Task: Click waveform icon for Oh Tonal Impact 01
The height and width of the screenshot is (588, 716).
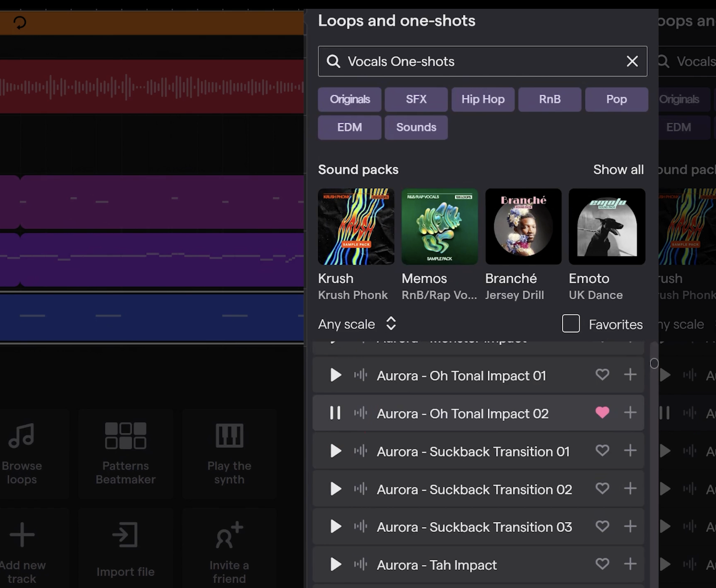Action: click(361, 375)
